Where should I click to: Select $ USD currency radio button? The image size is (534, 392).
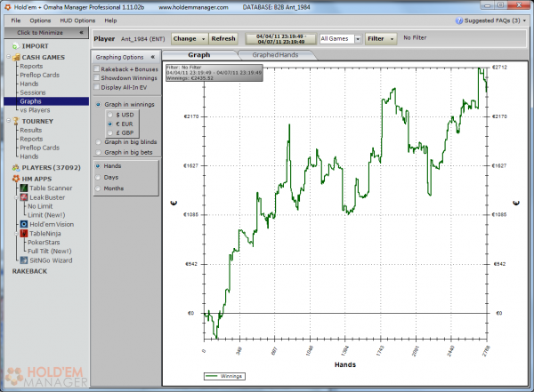110,115
